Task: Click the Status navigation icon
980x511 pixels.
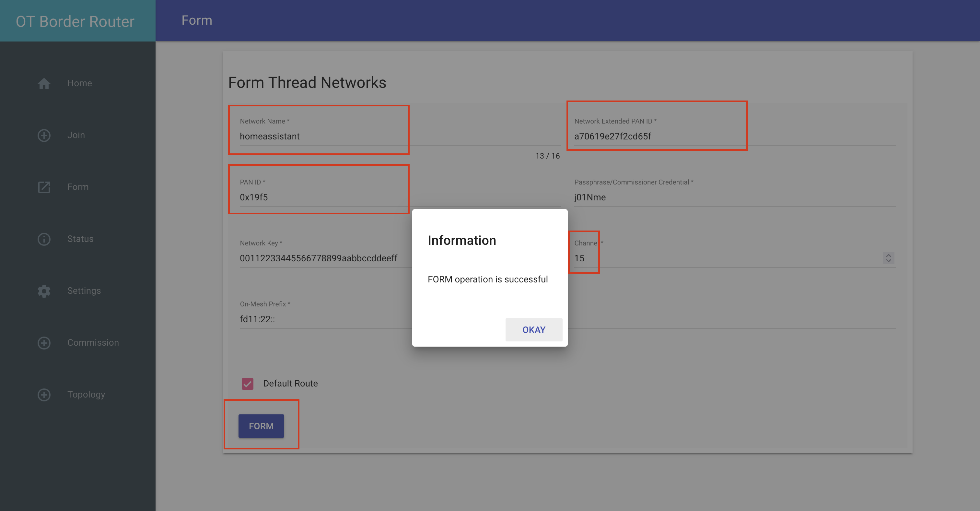Action: tap(44, 239)
